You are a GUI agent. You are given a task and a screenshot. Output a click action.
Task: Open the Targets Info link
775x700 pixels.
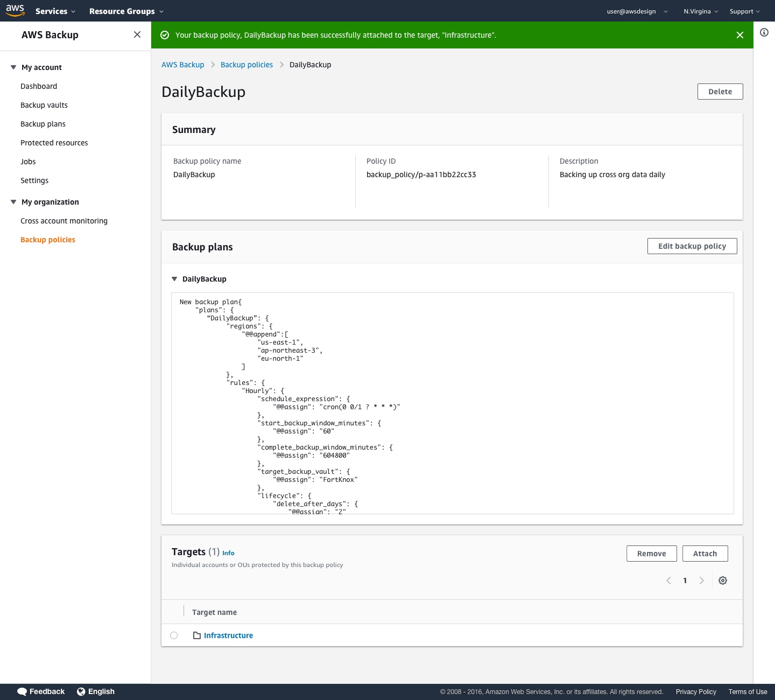point(228,553)
